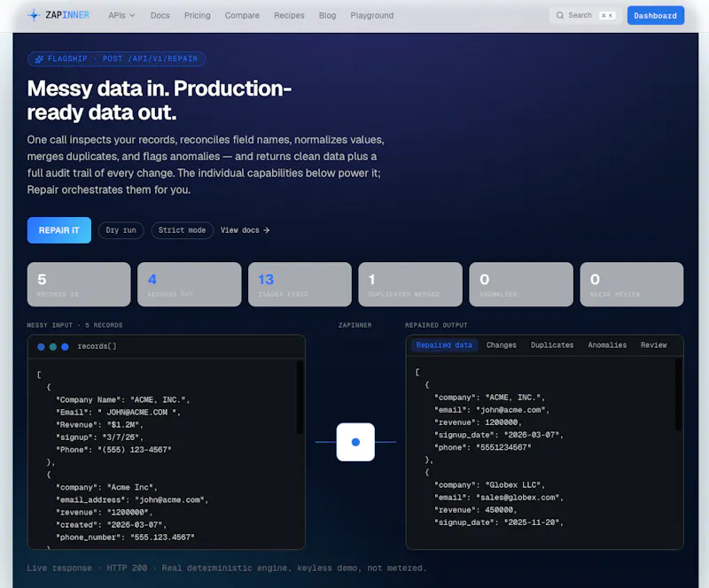This screenshot has height=588, width=709.
Task: Click the records[] file title
Action: coord(97,346)
